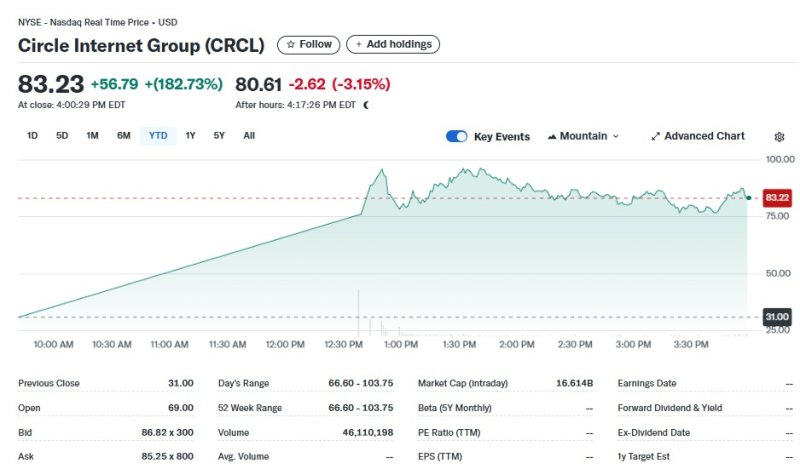The width and height of the screenshot is (800, 469).
Task: Choose the 6M time range
Action: (x=123, y=135)
